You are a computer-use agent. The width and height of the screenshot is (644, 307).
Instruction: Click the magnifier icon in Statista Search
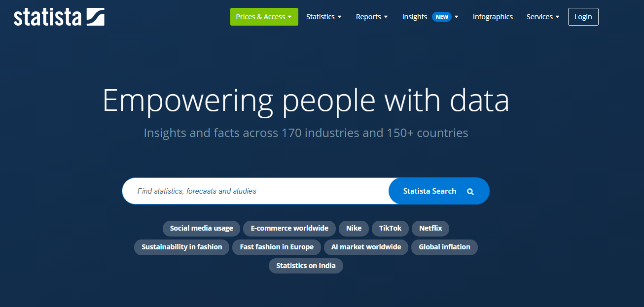pos(470,192)
